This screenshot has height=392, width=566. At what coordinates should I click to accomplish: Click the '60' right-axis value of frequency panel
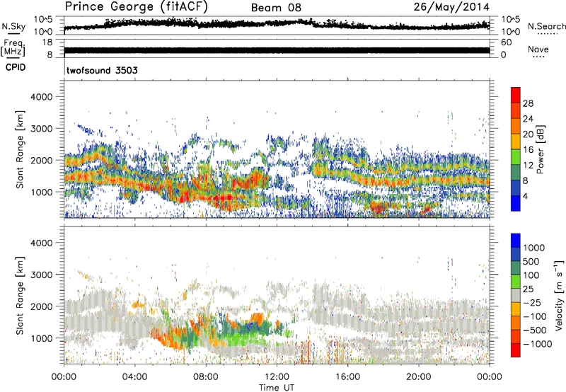click(506, 42)
